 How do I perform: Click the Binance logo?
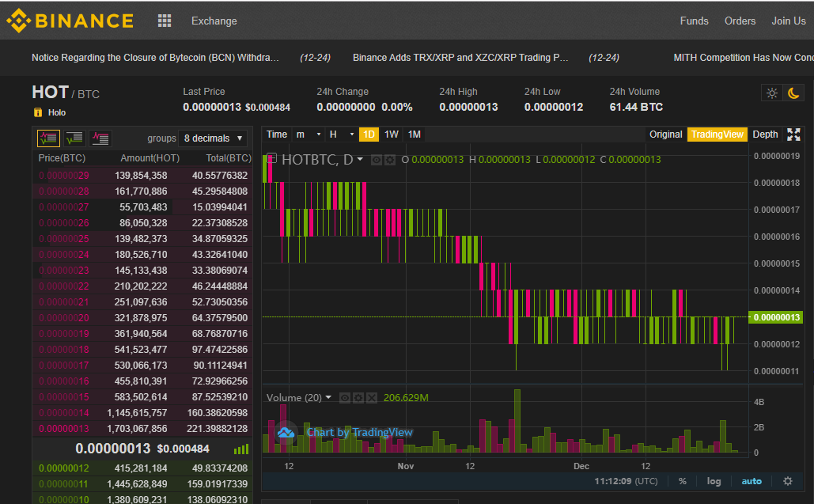pos(70,21)
